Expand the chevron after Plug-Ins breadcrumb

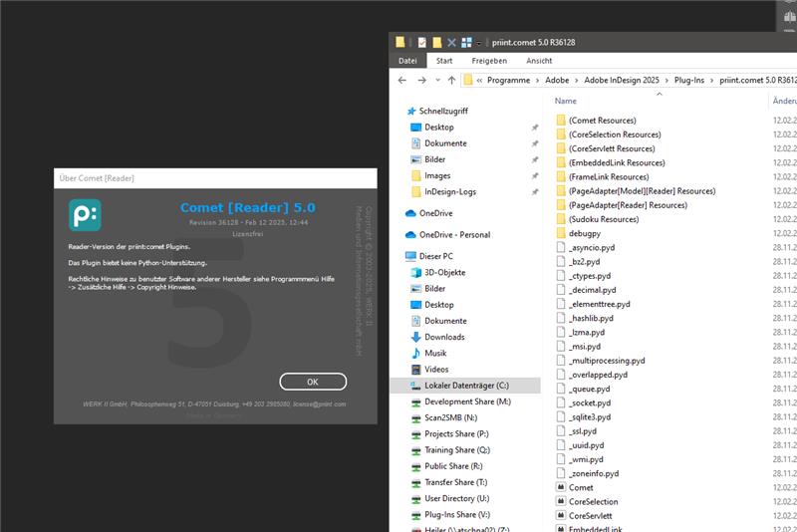click(712, 81)
